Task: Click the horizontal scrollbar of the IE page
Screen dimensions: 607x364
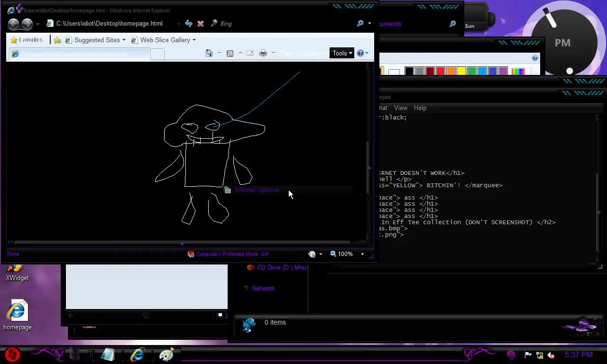Action: pyautogui.click(x=187, y=243)
